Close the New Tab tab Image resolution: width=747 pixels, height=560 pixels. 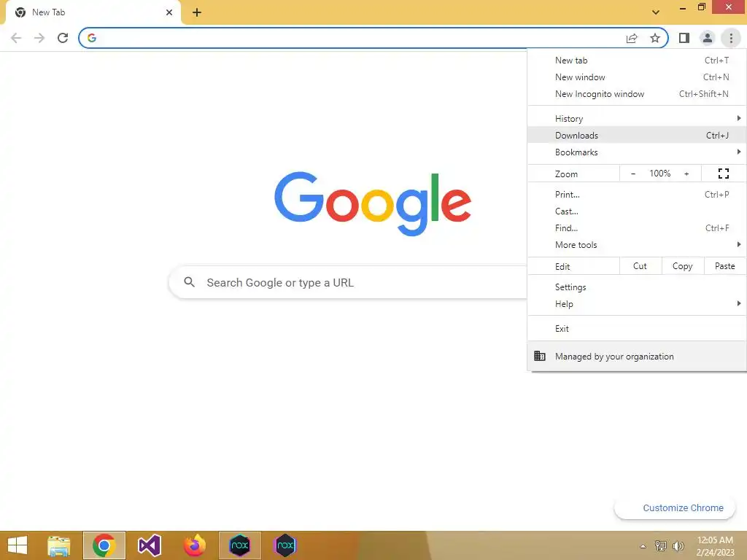point(169,12)
